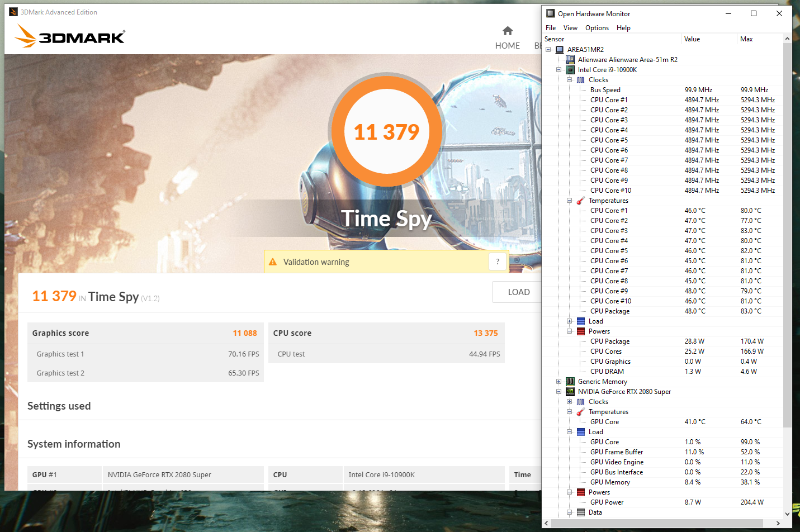Click Open Hardware Monitor title bar icon
The image size is (800, 532).
pos(551,13)
